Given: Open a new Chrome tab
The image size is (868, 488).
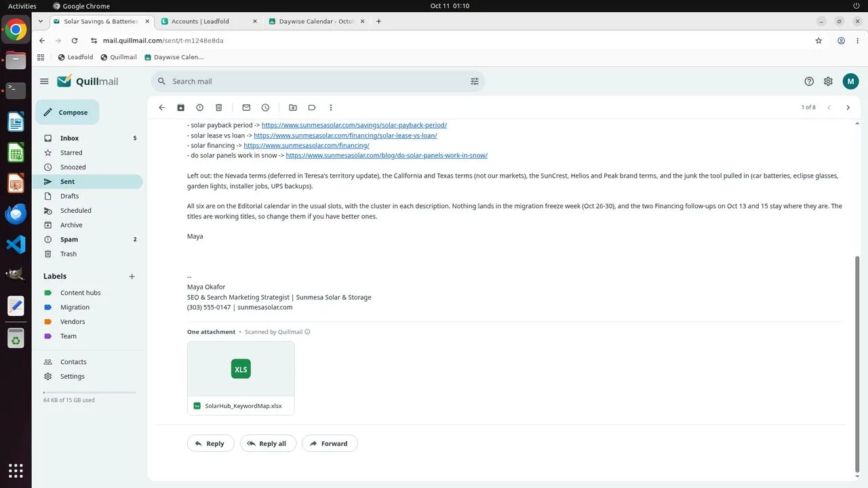Looking at the screenshot, I should click(x=378, y=22).
